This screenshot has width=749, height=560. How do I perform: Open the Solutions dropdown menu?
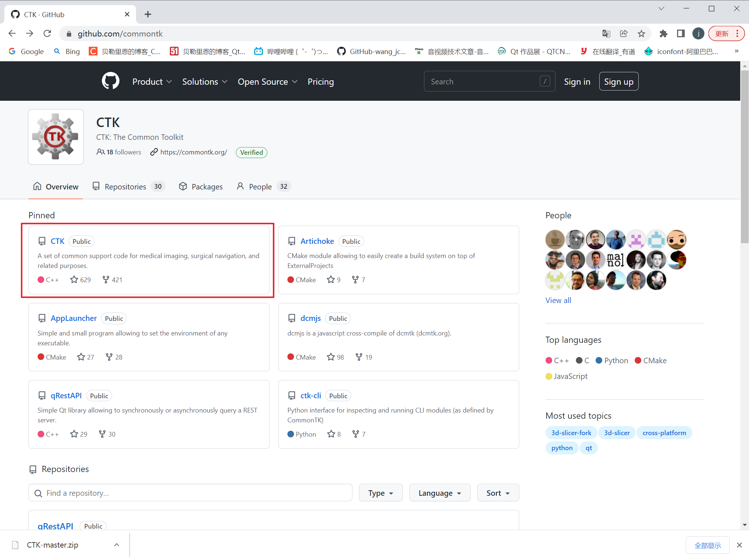coord(205,81)
